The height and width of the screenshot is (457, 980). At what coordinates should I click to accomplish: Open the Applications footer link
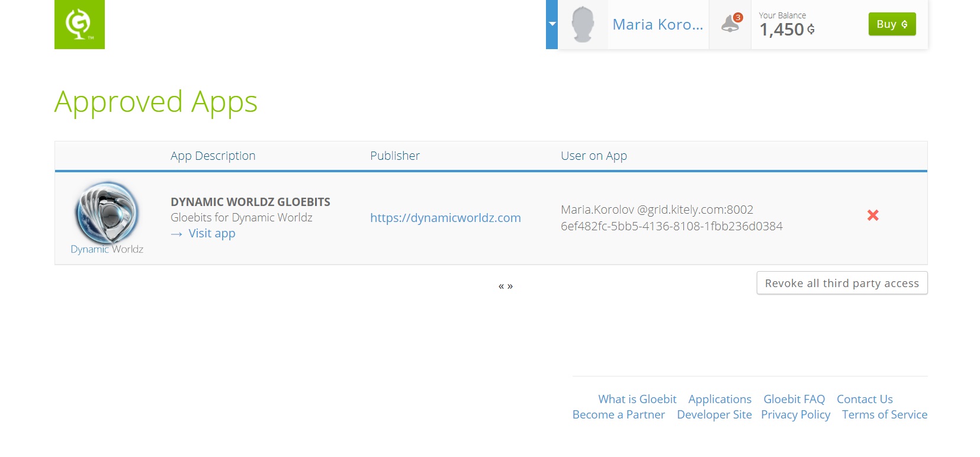[x=719, y=399]
